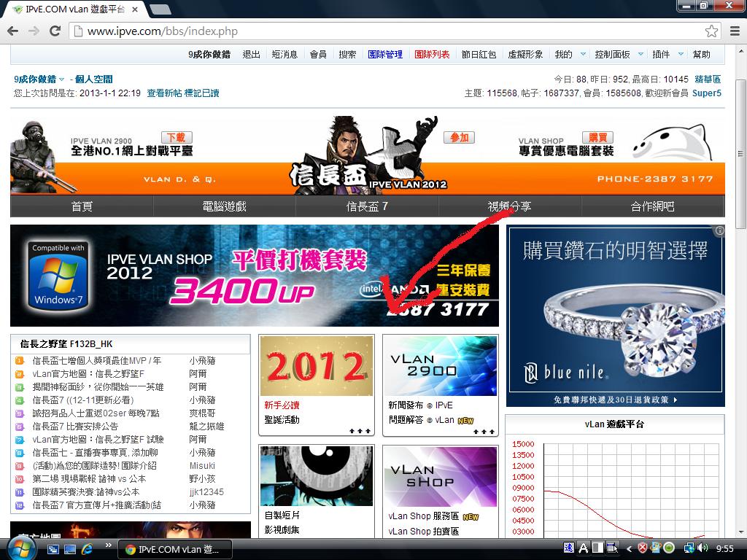Open thread 第二場 現場戰報 諸神 vs 公本
The width and height of the screenshot is (747, 560).
click(89, 478)
